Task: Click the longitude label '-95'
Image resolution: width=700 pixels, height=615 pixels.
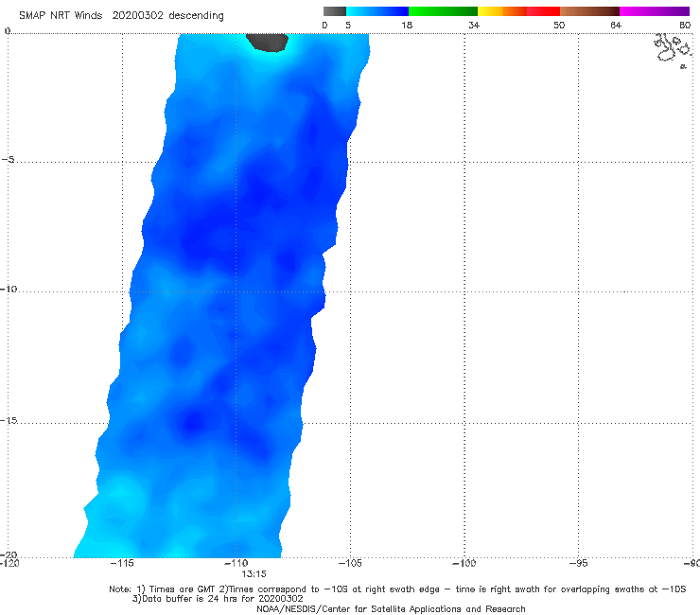Action: [x=578, y=563]
